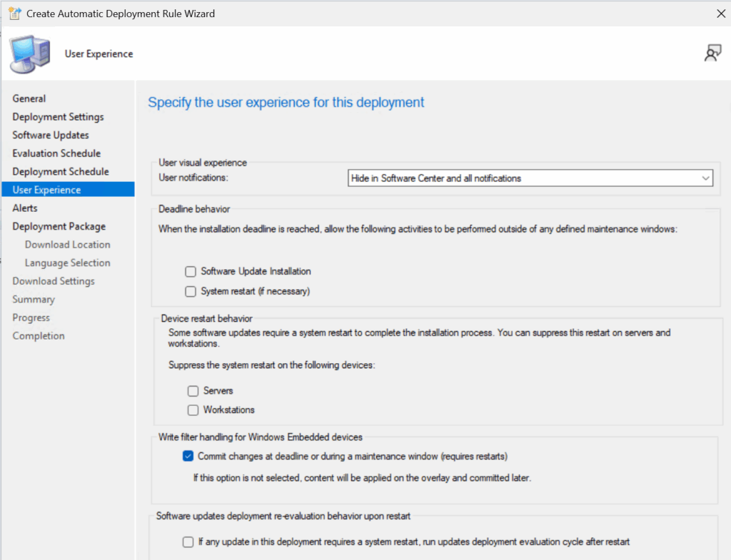Select Download Location sub-step
Image resolution: width=731 pixels, height=560 pixels.
point(67,245)
